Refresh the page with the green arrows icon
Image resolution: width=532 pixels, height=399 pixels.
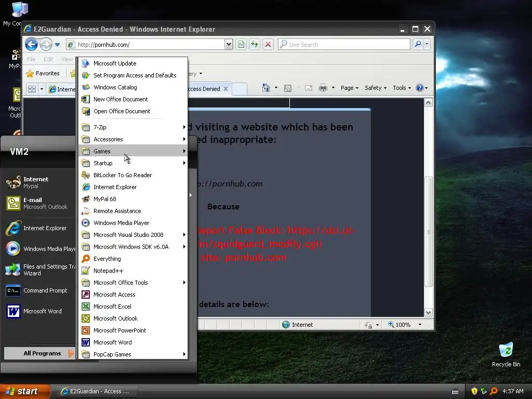255,44
